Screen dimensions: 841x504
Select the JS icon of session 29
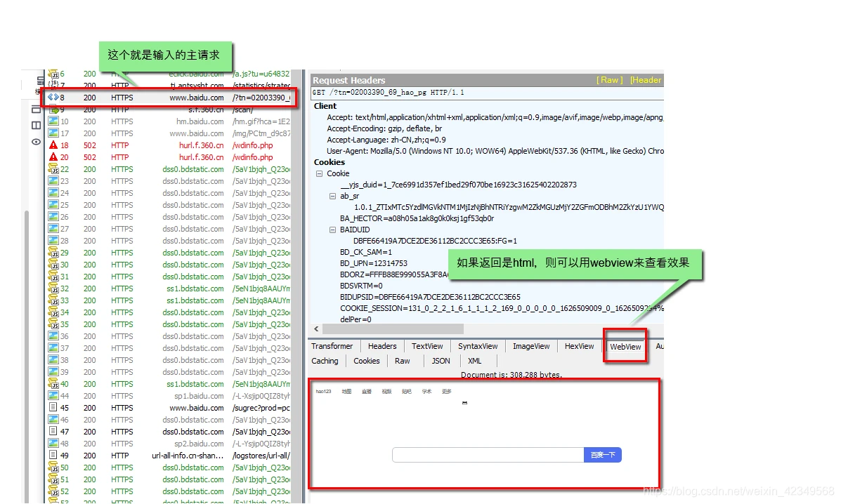tap(53, 253)
